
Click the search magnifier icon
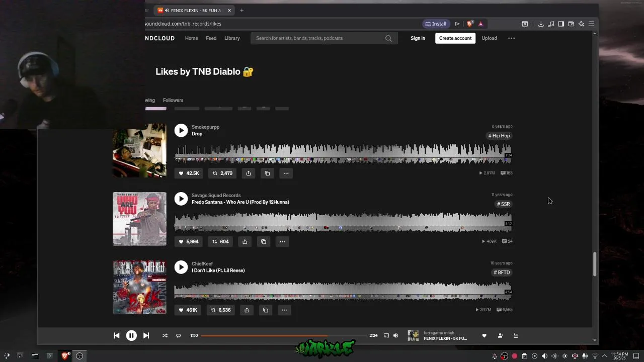pyautogui.click(x=388, y=38)
